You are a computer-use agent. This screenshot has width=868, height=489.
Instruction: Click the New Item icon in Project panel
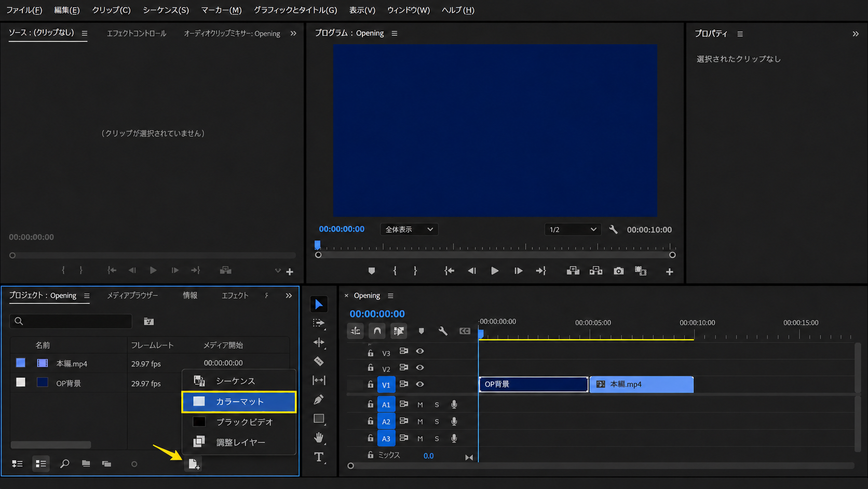194,464
